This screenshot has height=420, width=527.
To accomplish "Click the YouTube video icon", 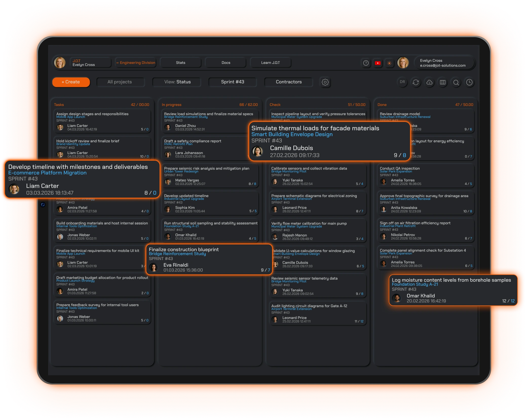I will [378, 63].
